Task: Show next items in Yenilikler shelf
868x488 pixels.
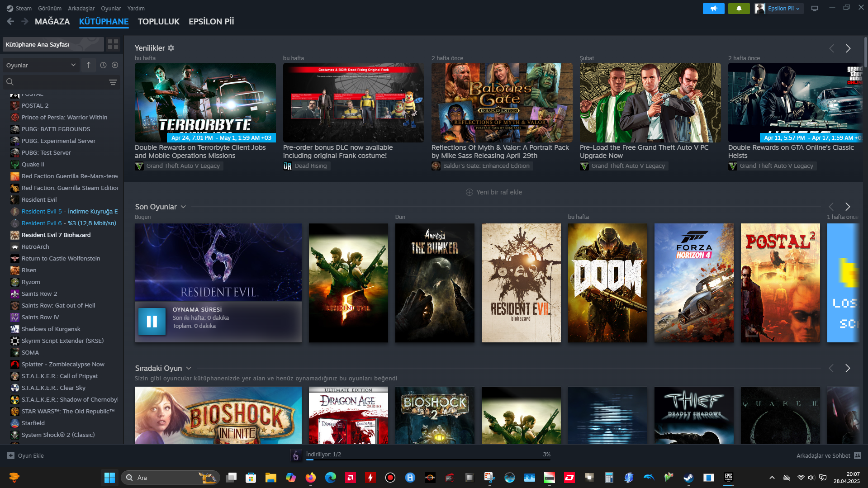Action: [x=848, y=48]
